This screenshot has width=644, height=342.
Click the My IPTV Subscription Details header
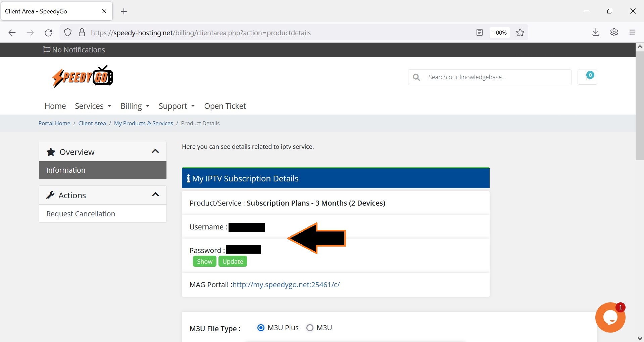[336, 178]
